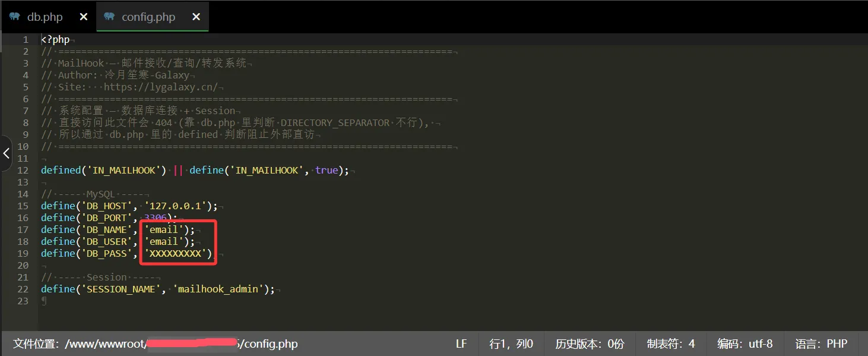This screenshot has width=868, height=356.
Task: Click the Author comment line
Action: [x=115, y=75]
